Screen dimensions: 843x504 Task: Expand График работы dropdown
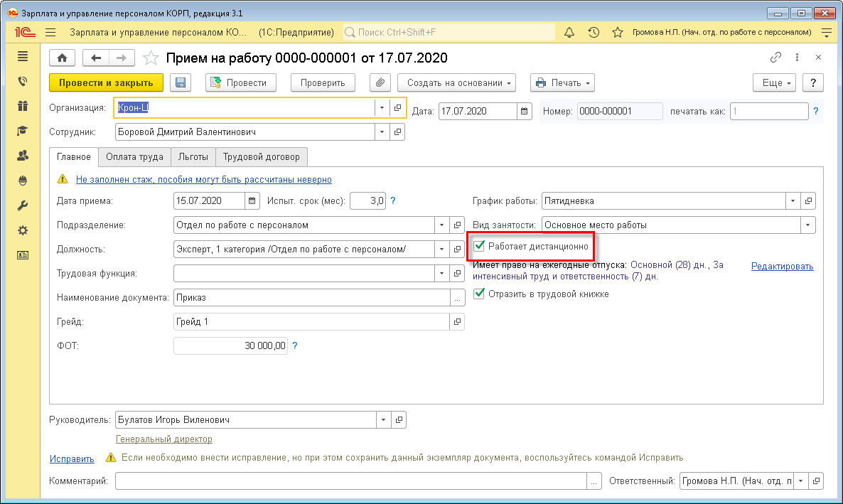coord(794,201)
